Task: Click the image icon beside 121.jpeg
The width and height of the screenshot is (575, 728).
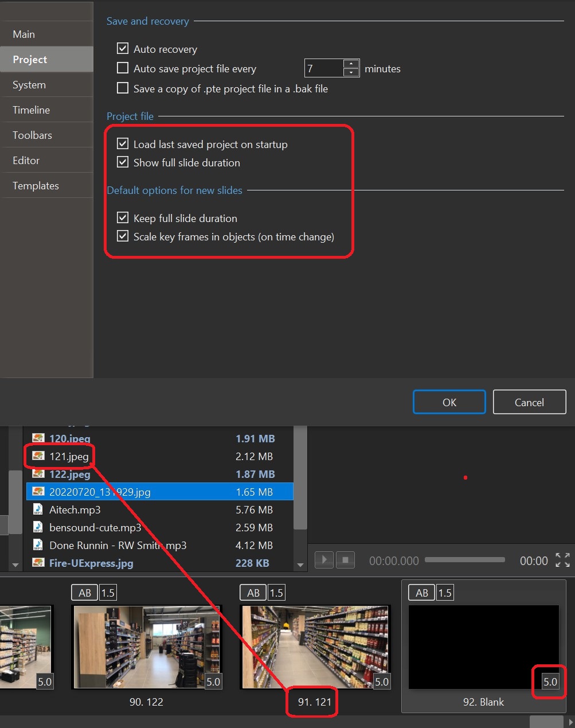Action: coord(38,456)
